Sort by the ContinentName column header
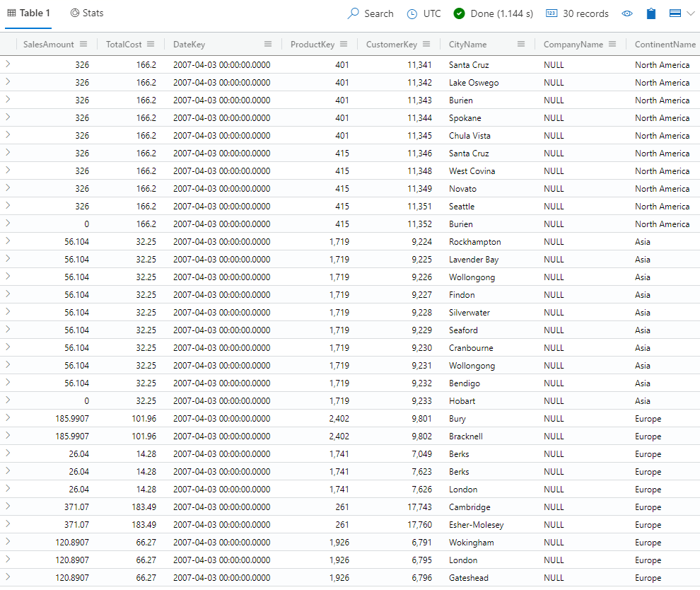 (x=665, y=45)
